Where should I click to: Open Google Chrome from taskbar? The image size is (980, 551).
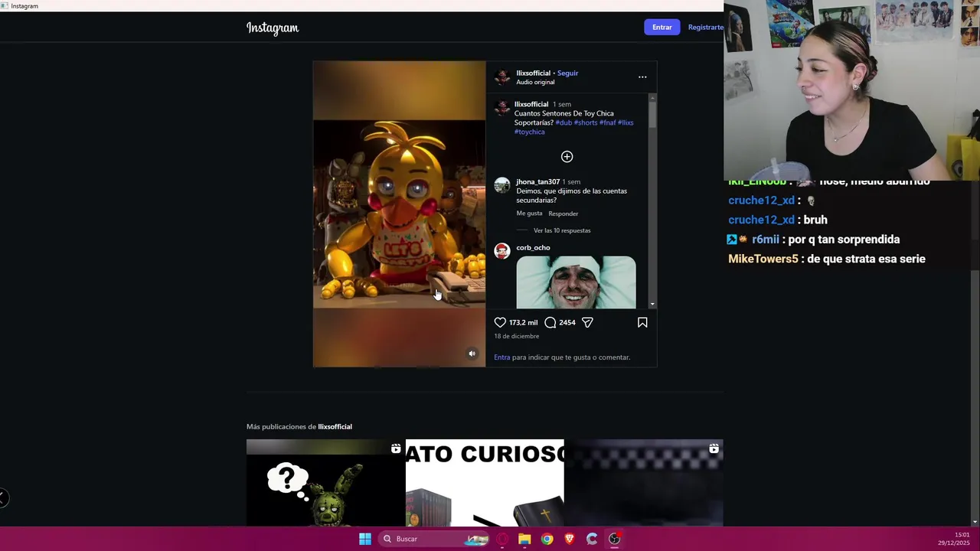[x=547, y=539]
